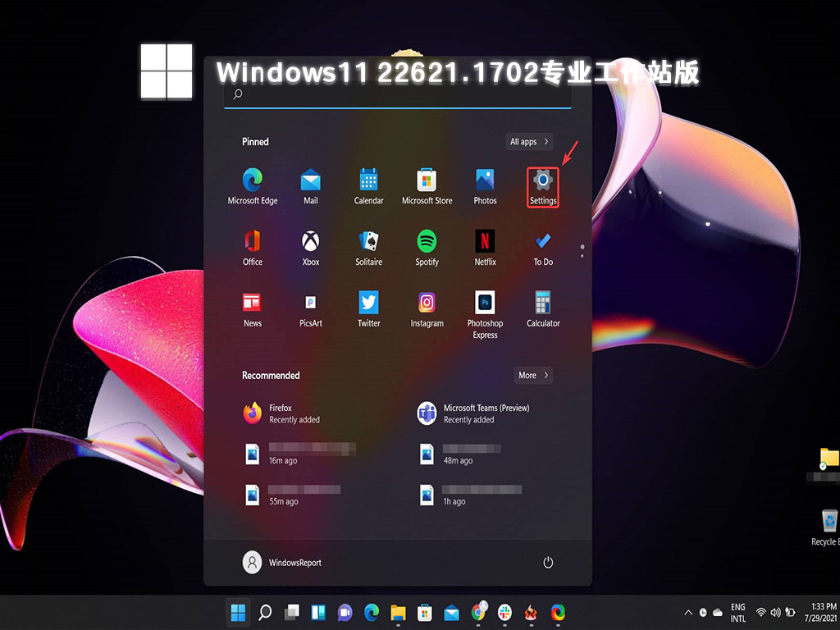
Task: Open the Xbox app
Action: (311, 248)
